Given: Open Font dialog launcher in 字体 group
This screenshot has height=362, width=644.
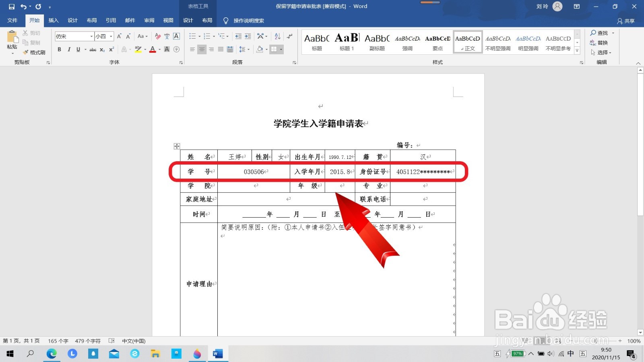Looking at the screenshot, I should coord(181,62).
